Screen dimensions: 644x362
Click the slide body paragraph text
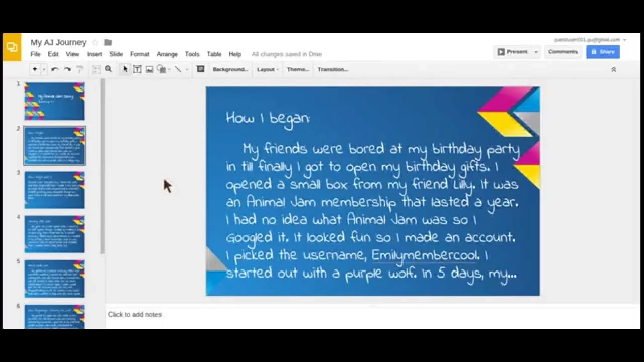pos(372,211)
